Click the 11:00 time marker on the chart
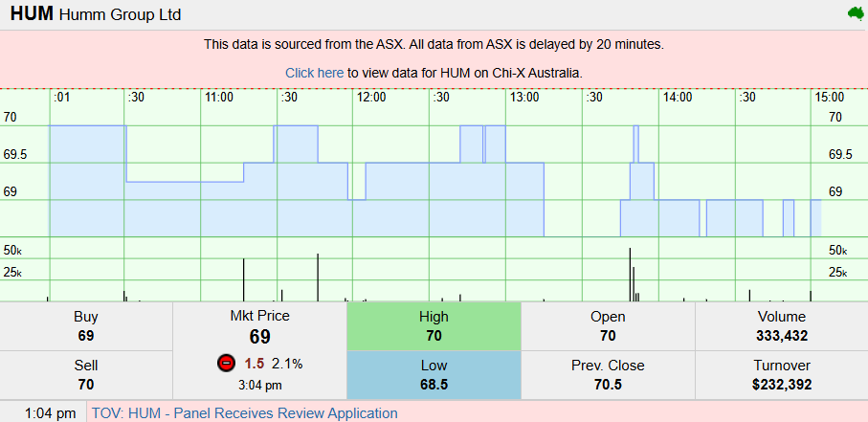868x422 pixels. click(x=218, y=98)
